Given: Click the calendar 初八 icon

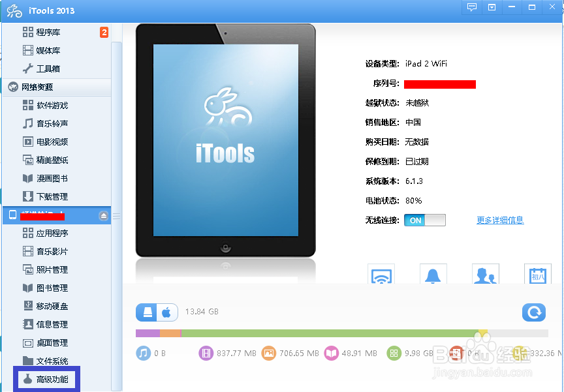Looking at the screenshot, I should click(538, 274).
